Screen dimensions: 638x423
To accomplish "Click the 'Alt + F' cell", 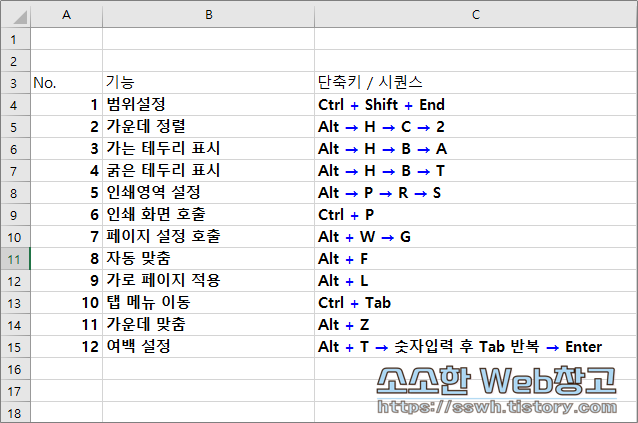I will click(x=476, y=259).
